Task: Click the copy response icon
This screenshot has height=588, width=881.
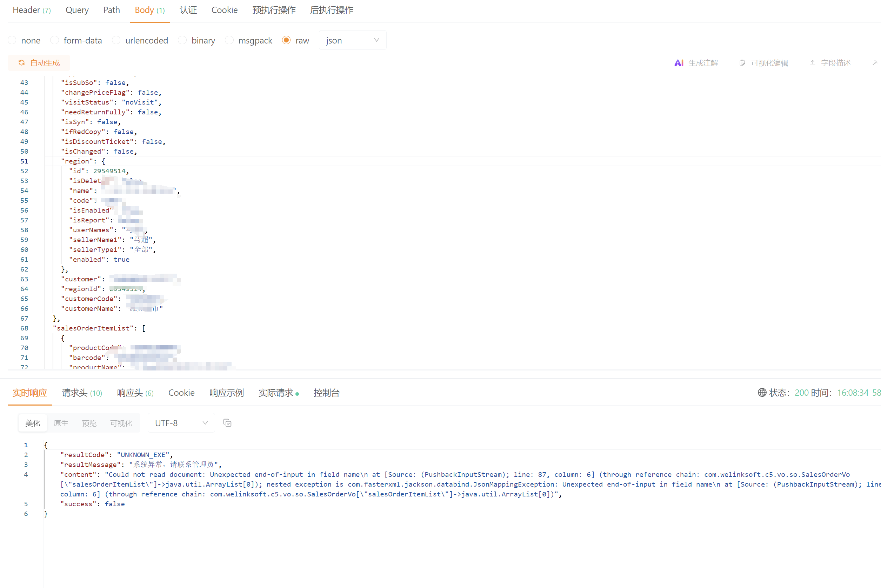Action: [227, 423]
